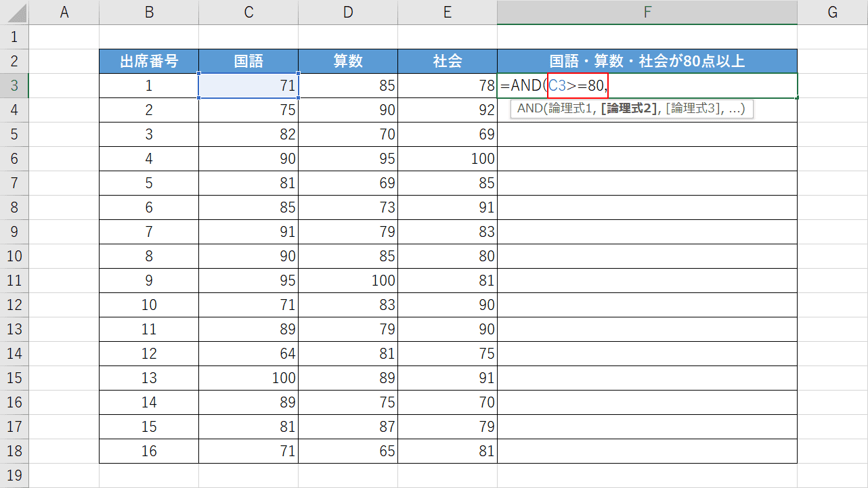The width and height of the screenshot is (868, 488).
Task: Click cell C5 with value 82
Action: pyautogui.click(x=248, y=134)
